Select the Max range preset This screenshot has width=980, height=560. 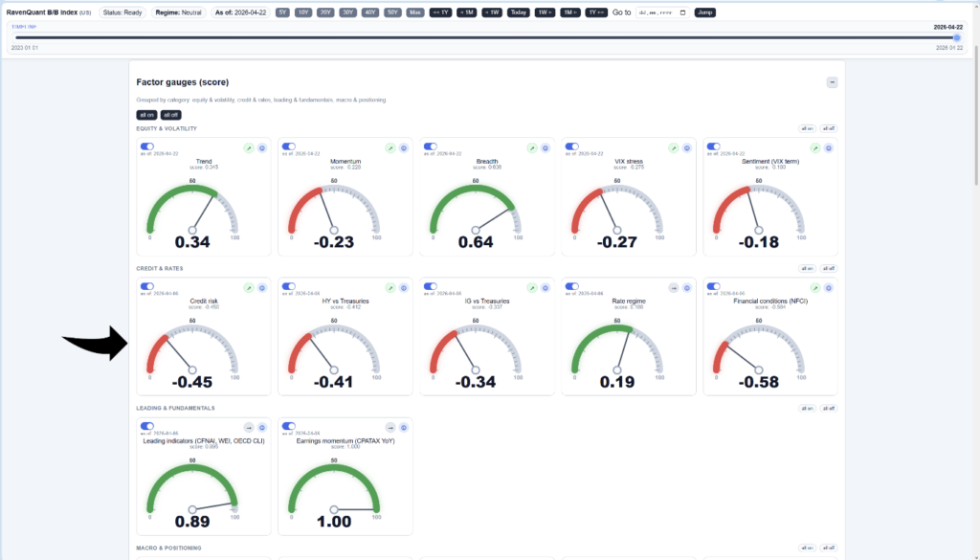tap(414, 12)
